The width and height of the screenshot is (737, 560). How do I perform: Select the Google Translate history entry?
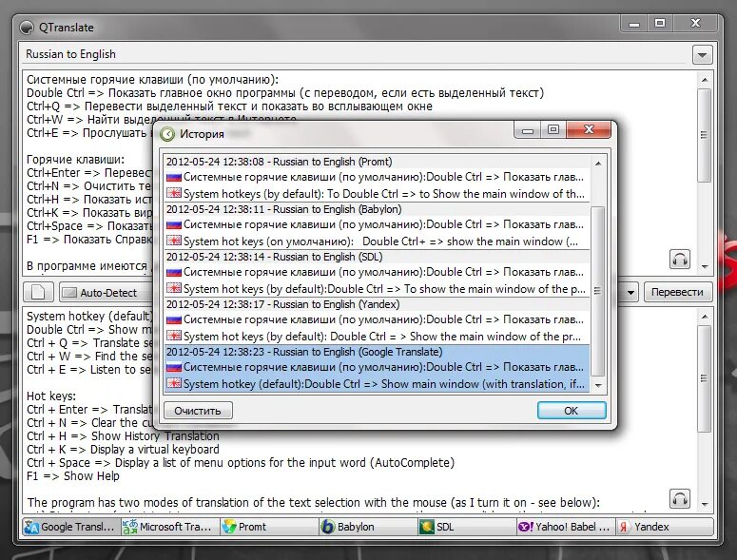click(377, 368)
